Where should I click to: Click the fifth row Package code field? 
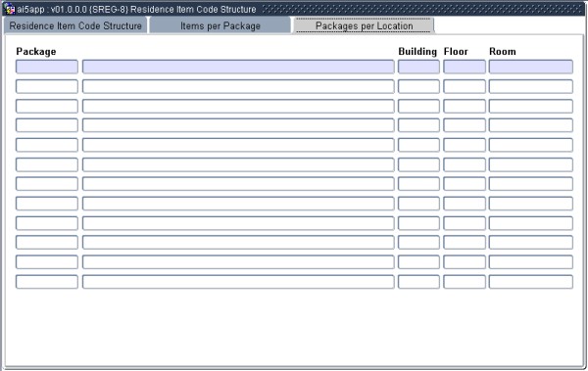tap(47, 145)
